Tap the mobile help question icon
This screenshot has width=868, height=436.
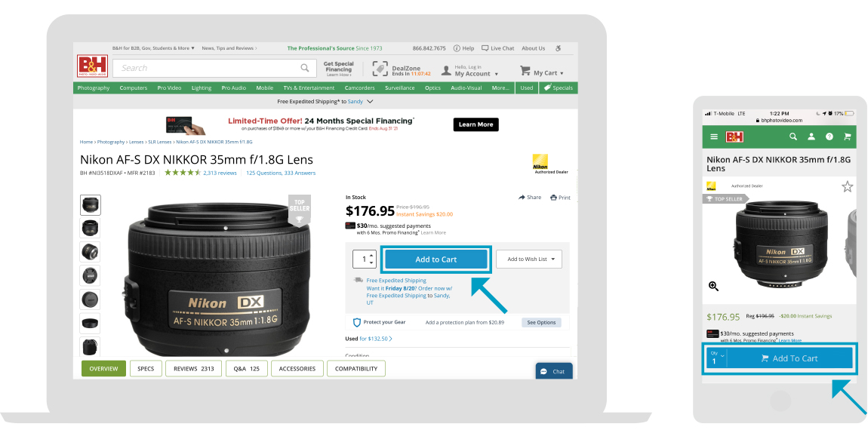[x=830, y=137]
